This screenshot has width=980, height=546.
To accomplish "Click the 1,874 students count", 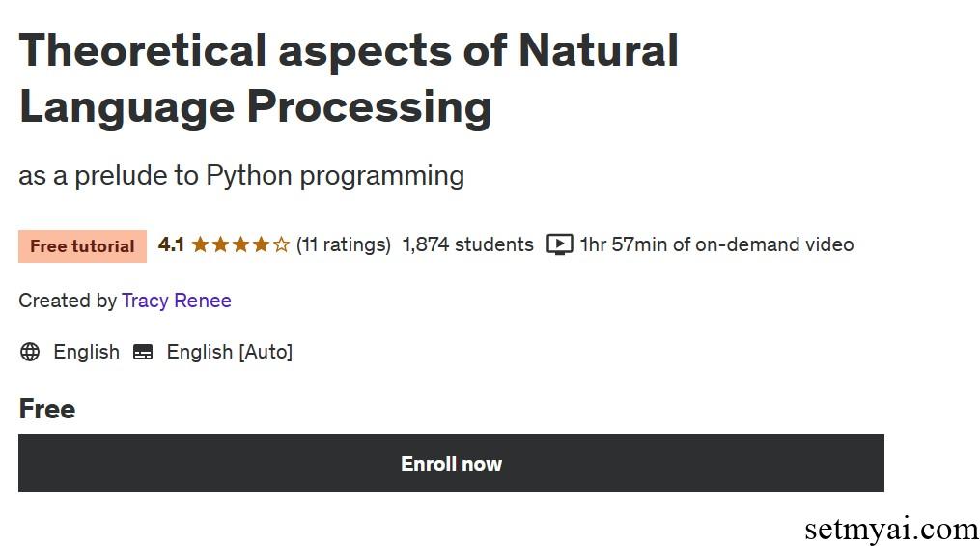I will [467, 244].
